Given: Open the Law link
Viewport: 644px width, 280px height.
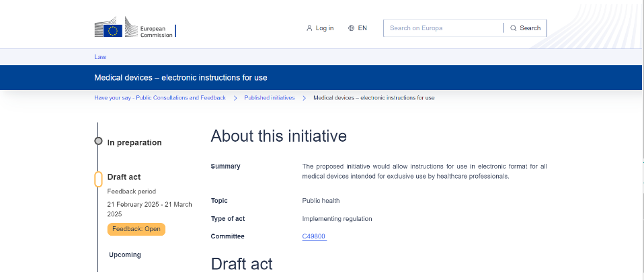Looking at the screenshot, I should pyautogui.click(x=100, y=57).
